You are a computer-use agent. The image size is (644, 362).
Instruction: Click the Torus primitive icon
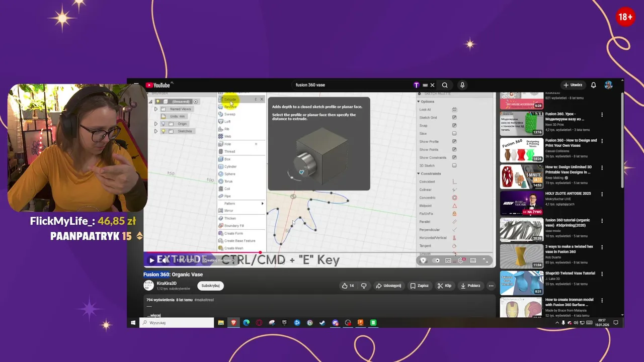click(220, 181)
